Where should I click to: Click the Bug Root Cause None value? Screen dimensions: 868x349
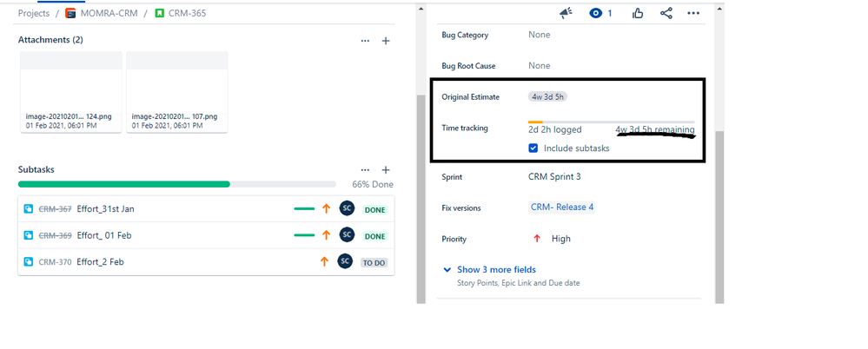coord(540,66)
